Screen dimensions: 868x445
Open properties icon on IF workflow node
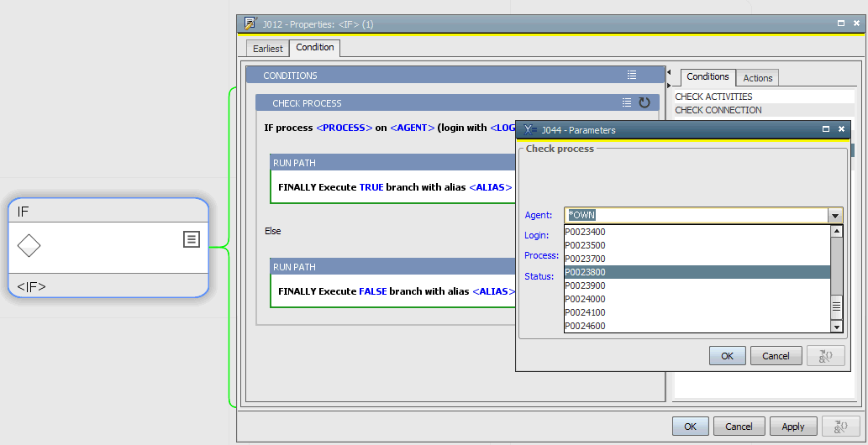(x=192, y=239)
